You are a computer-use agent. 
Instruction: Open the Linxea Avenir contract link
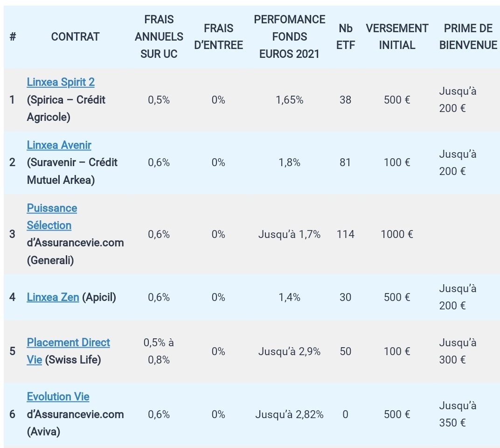[59, 145]
